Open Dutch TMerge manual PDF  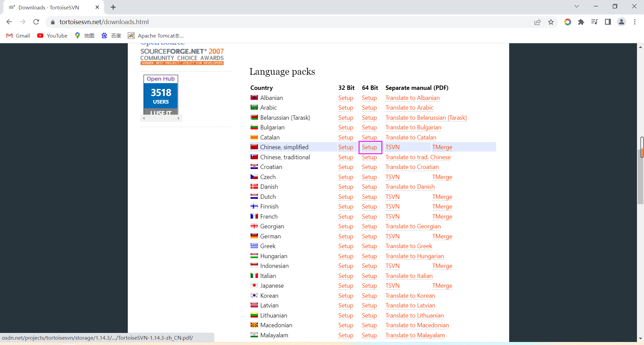point(442,197)
